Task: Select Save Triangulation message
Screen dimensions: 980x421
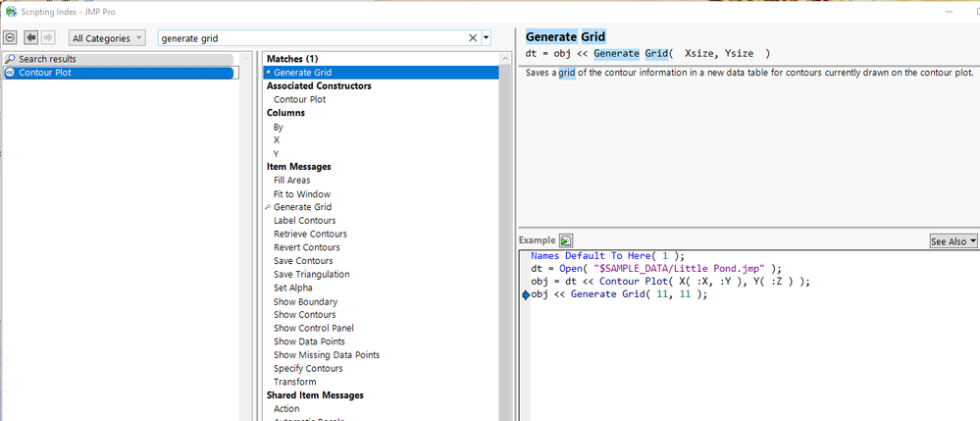Action: point(311,274)
